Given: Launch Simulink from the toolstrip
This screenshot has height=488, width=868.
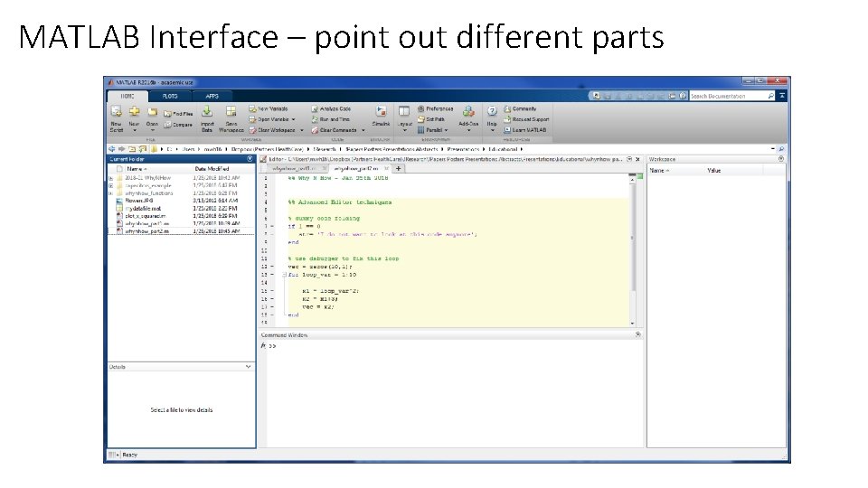Looking at the screenshot, I should (x=381, y=116).
